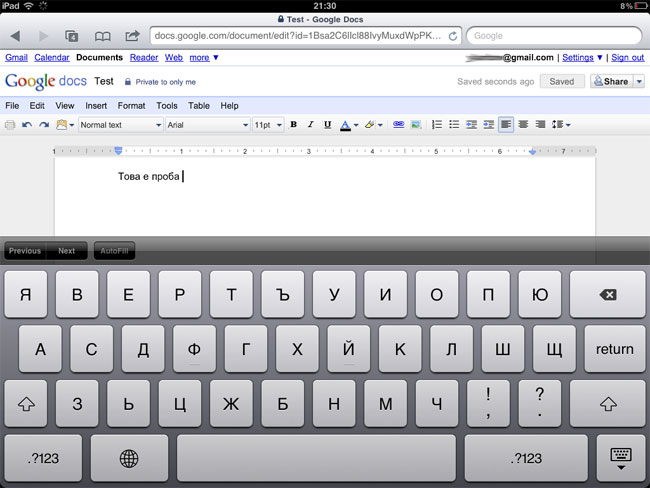
Task: Start a bulleted list
Action: tap(454, 124)
